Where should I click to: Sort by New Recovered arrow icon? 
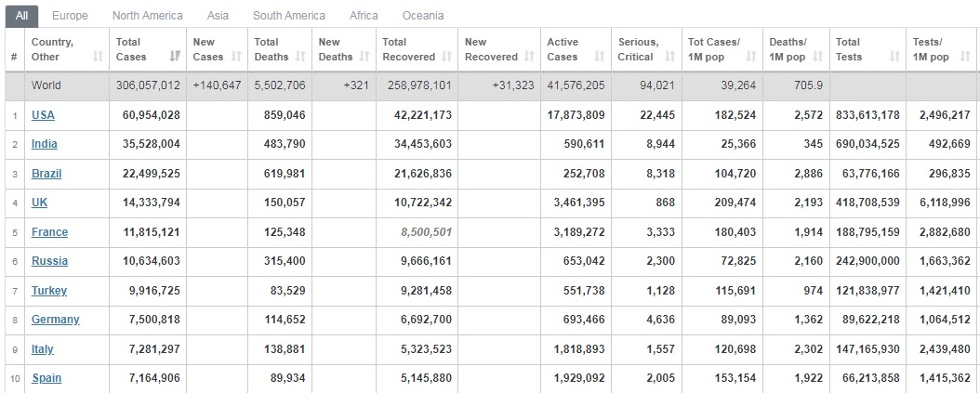(529, 57)
